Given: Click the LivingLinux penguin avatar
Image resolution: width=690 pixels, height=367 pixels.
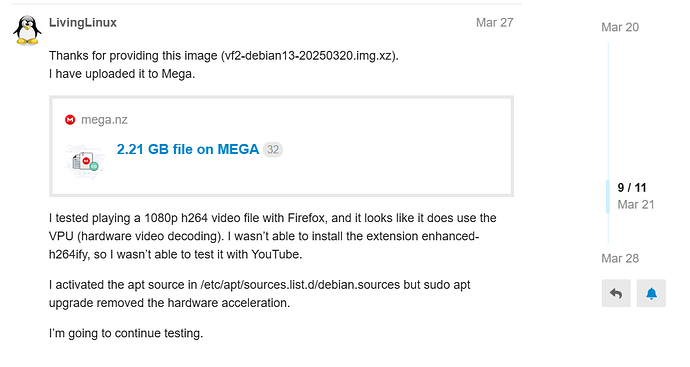Looking at the screenshot, I should pyautogui.click(x=27, y=30).
